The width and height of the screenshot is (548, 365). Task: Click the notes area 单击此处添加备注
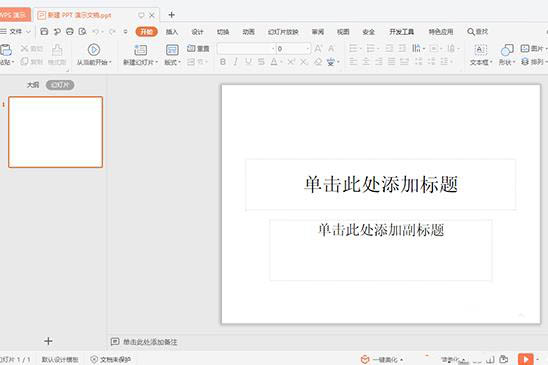(x=150, y=342)
